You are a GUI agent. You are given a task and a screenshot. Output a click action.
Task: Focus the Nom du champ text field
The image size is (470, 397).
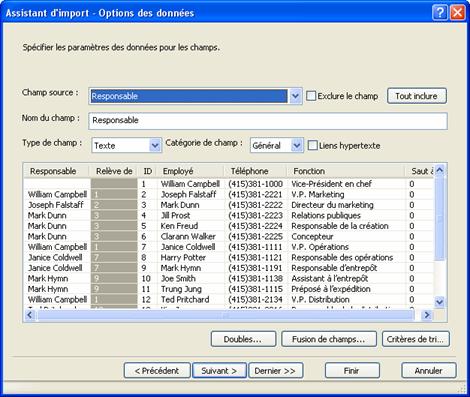[268, 121]
